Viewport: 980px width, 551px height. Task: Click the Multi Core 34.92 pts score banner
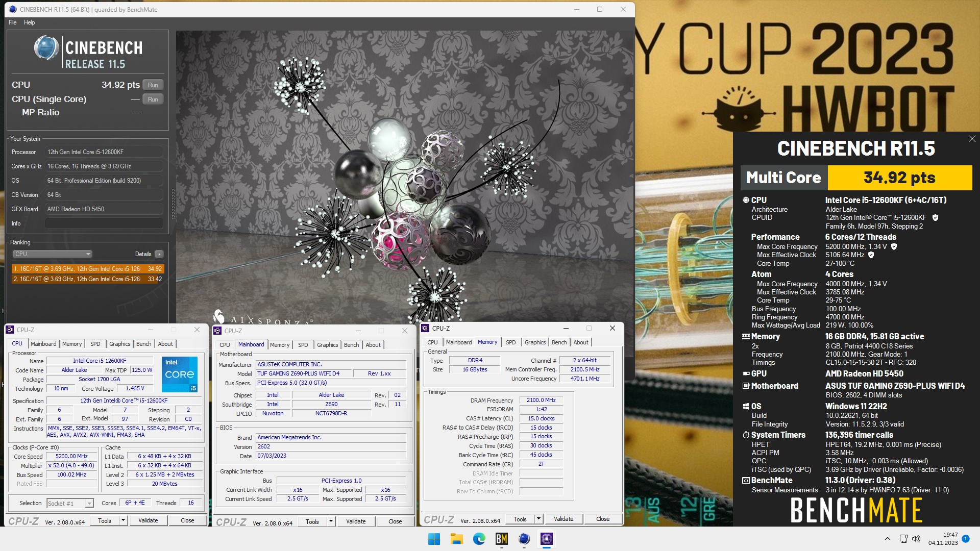(856, 178)
